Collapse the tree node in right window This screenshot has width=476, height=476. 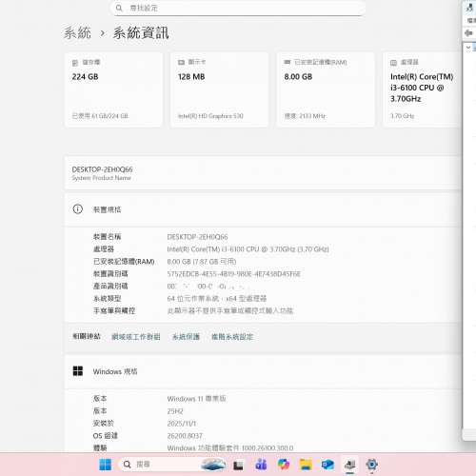tap(468, 48)
